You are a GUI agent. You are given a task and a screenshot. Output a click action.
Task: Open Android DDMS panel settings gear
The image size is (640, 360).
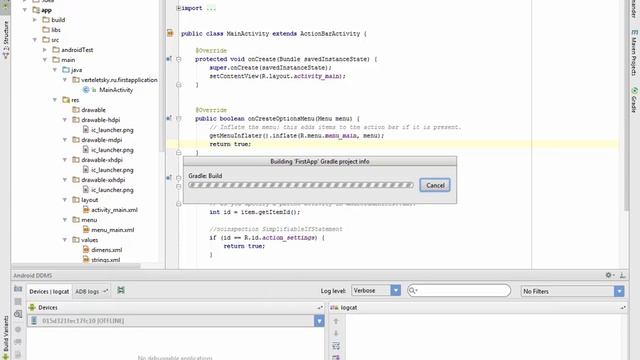pyautogui.click(x=609, y=275)
